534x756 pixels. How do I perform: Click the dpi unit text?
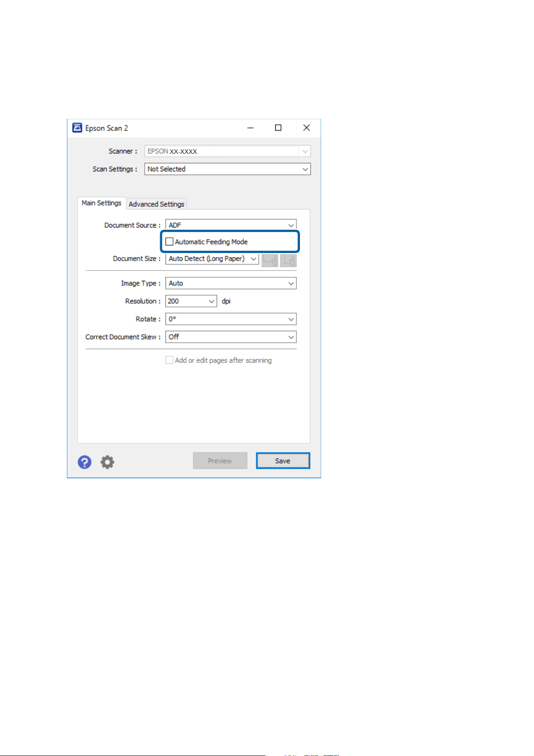pos(226,301)
